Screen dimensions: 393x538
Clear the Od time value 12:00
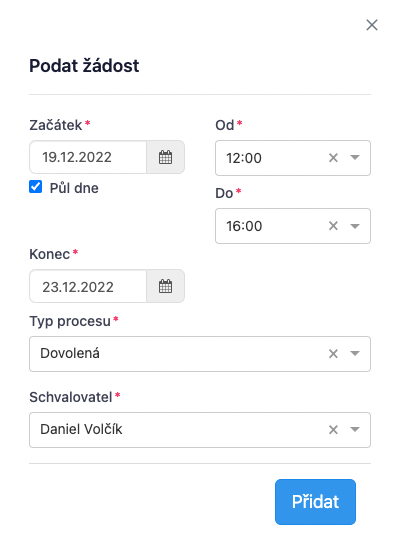(333, 158)
